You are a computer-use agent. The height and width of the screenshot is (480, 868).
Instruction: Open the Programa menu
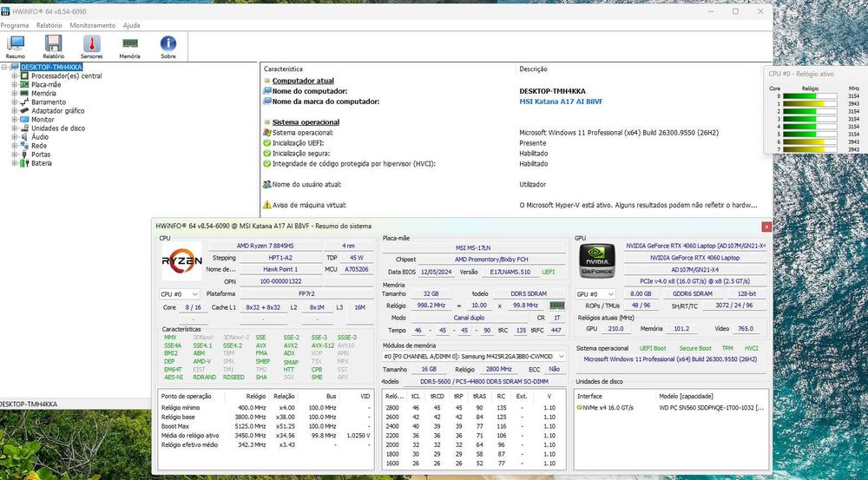pos(15,25)
